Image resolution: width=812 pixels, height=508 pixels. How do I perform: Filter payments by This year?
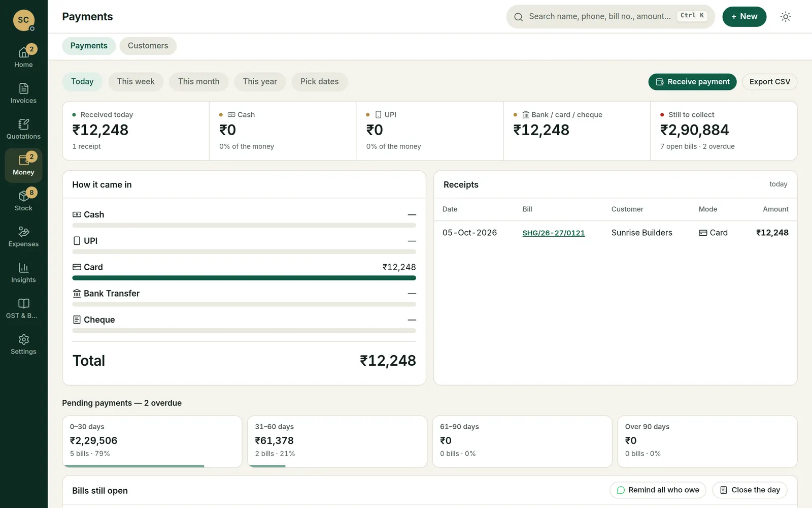click(x=260, y=82)
